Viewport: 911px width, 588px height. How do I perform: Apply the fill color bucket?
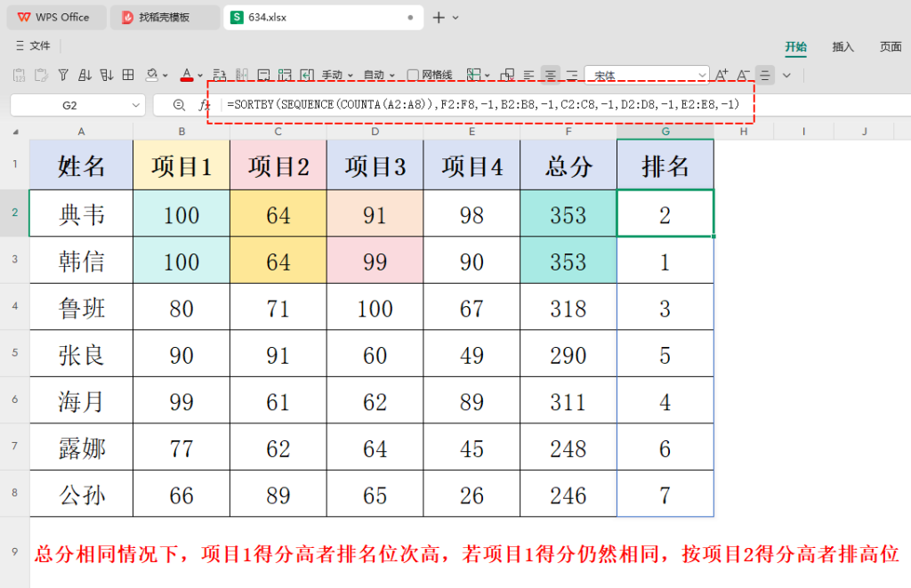click(151, 75)
